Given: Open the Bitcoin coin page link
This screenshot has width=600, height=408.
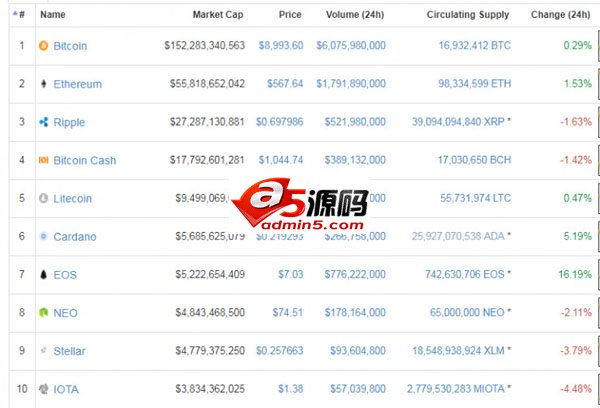Looking at the screenshot, I should point(70,46).
